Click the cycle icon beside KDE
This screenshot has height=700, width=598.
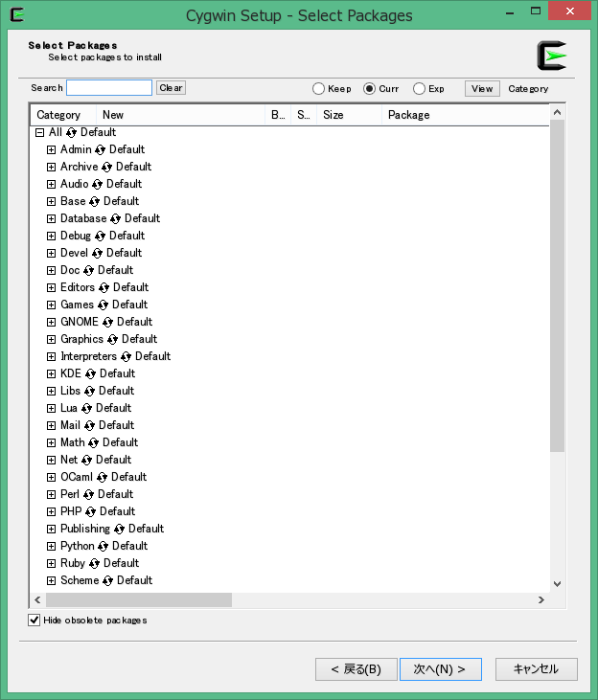click(90, 374)
